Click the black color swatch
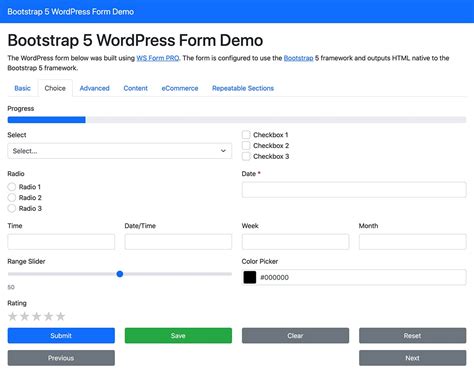 pyautogui.click(x=250, y=277)
